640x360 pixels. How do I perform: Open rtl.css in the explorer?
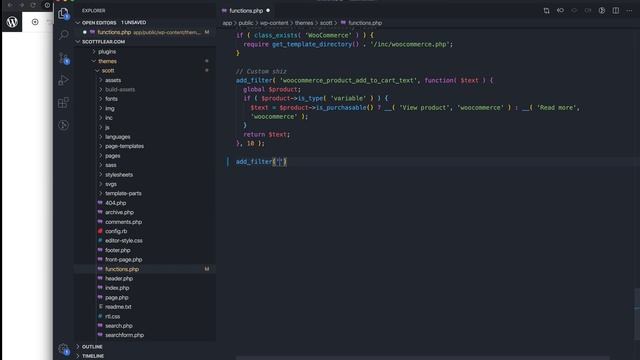tap(112, 316)
